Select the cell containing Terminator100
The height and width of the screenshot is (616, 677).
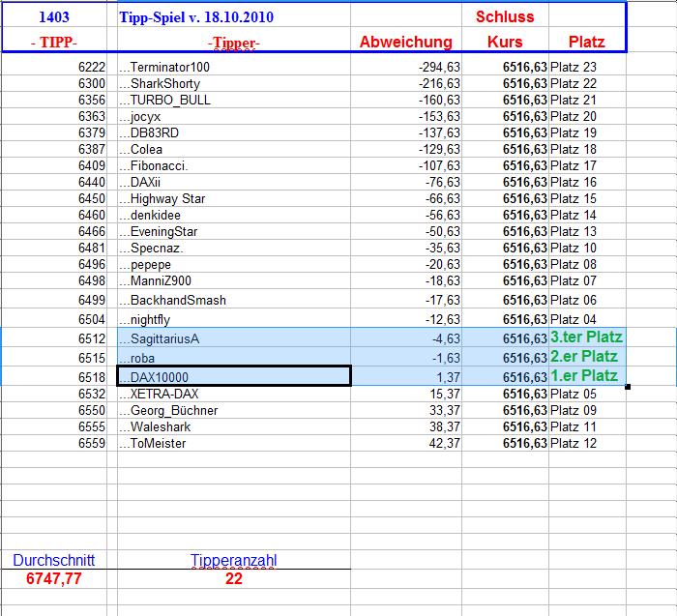coord(234,68)
